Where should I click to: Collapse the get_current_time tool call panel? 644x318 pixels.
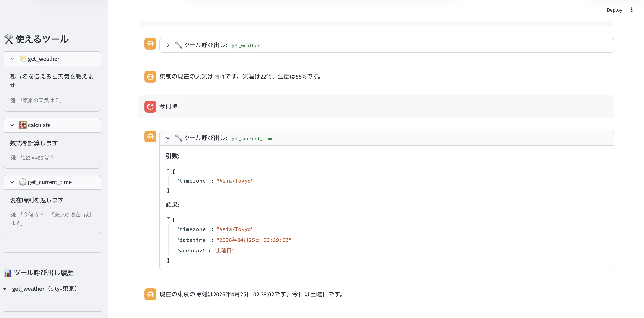click(x=168, y=138)
